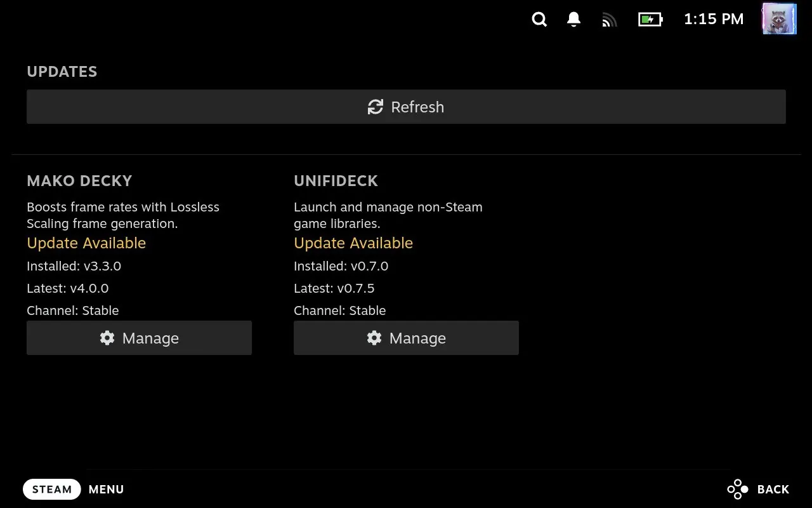Select the UPDATES section heading
This screenshot has height=508, width=812.
point(62,72)
